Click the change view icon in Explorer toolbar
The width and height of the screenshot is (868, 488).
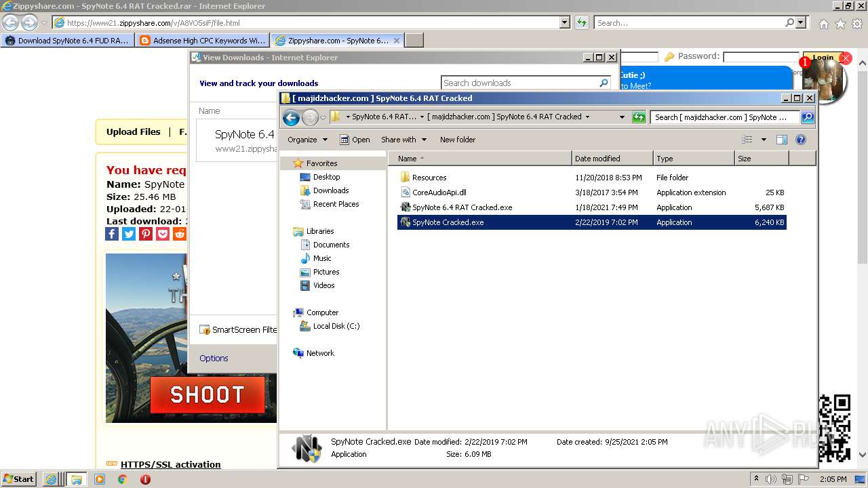pos(747,140)
